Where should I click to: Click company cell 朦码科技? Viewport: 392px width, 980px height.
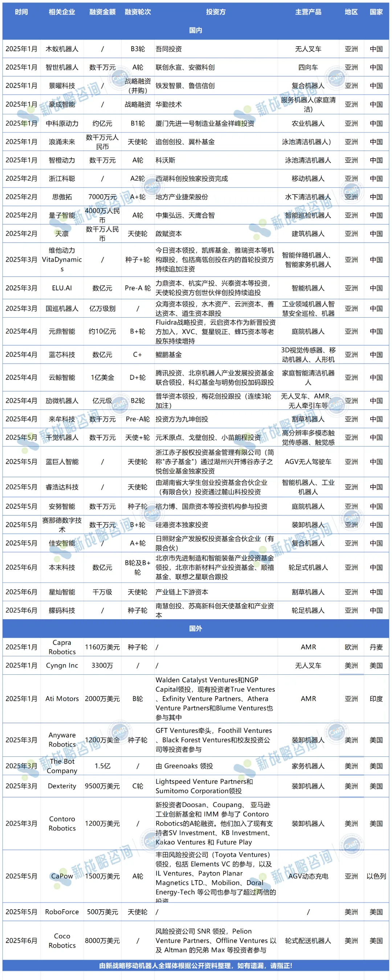click(62, 610)
